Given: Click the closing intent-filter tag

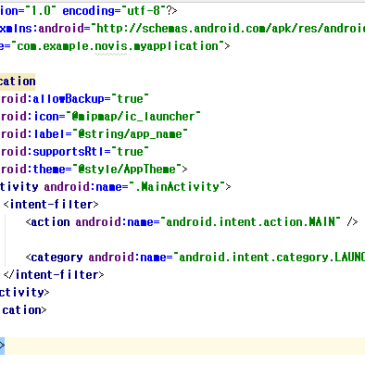Looking at the screenshot, I should [x=54, y=275].
